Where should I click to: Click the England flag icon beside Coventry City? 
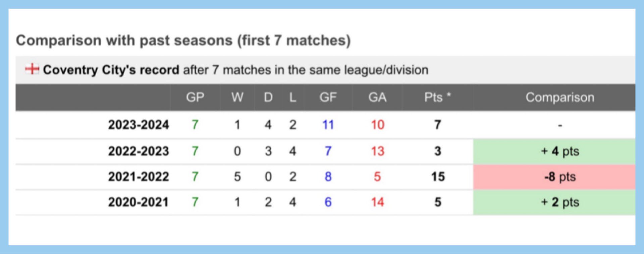32,69
